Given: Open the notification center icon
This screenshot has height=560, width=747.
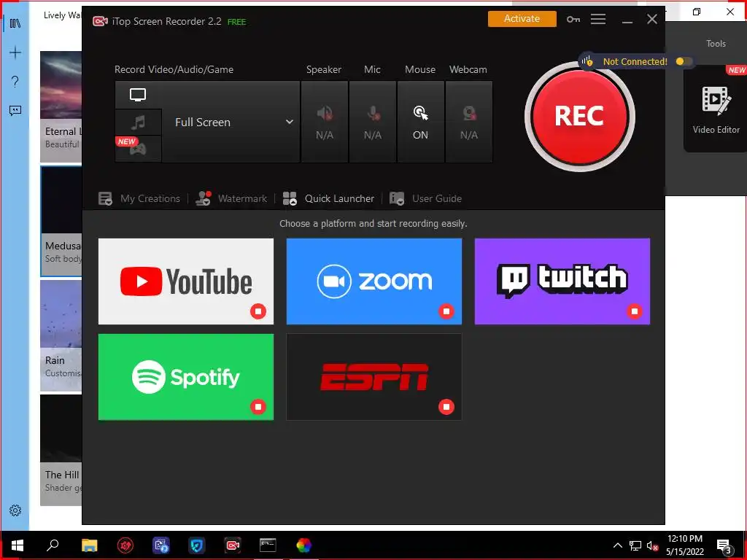Looking at the screenshot, I should pyautogui.click(x=724, y=546).
